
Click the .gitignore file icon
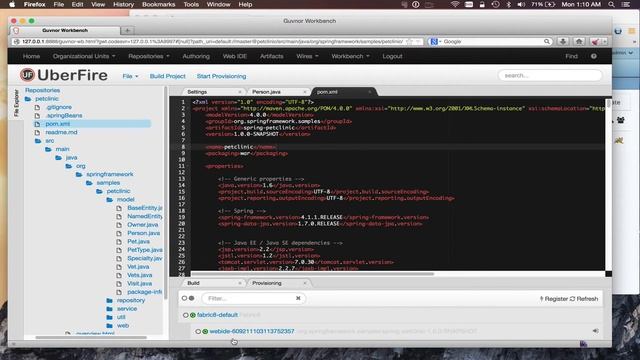pyautogui.click(x=38, y=107)
